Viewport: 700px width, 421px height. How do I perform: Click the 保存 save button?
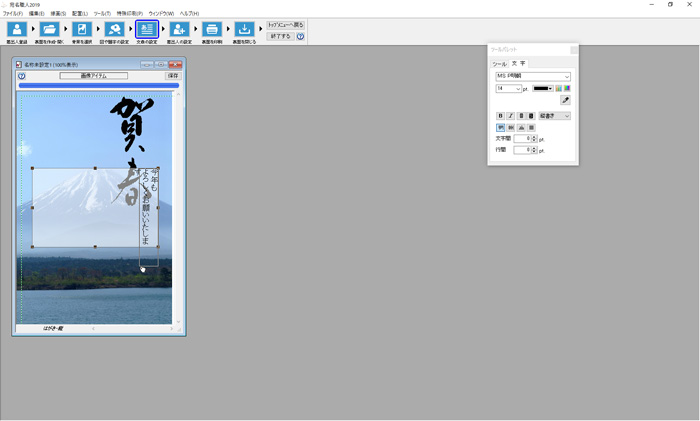pyautogui.click(x=173, y=75)
